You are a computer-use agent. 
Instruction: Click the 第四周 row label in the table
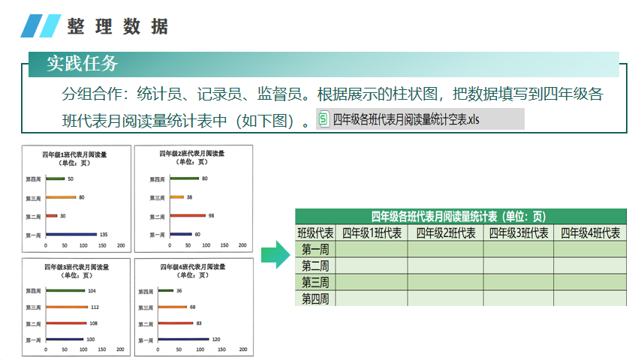(315, 298)
